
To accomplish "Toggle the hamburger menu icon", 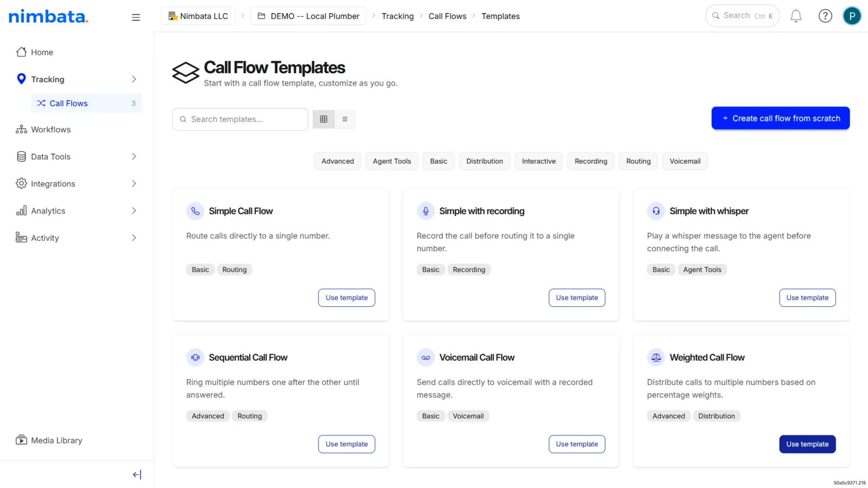I will click(136, 17).
